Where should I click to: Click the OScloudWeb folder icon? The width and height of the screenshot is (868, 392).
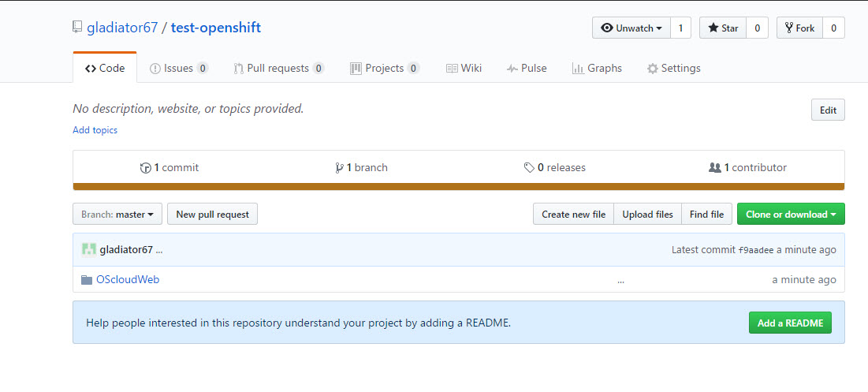click(87, 279)
